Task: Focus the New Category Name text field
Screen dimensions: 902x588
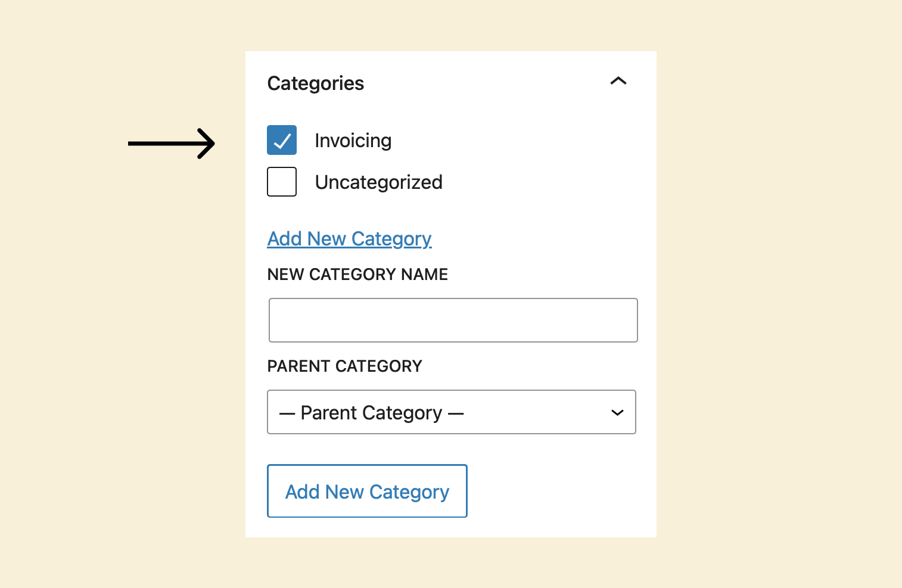Action: click(453, 321)
